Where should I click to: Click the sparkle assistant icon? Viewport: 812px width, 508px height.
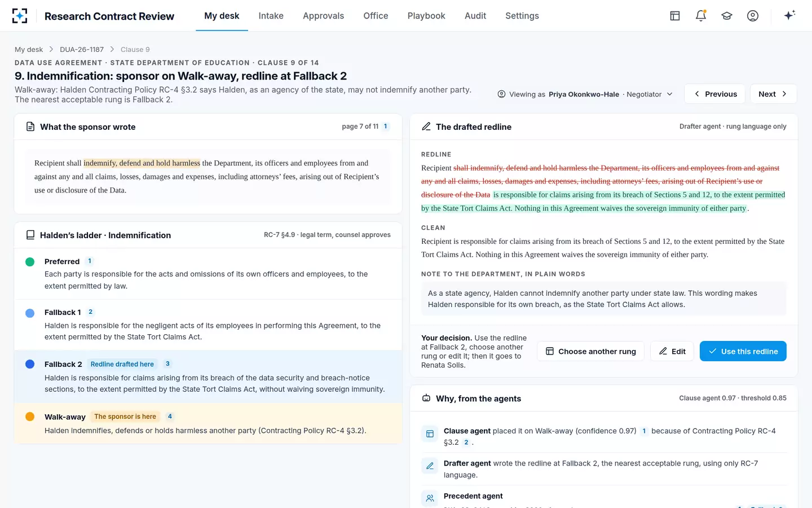coord(789,15)
